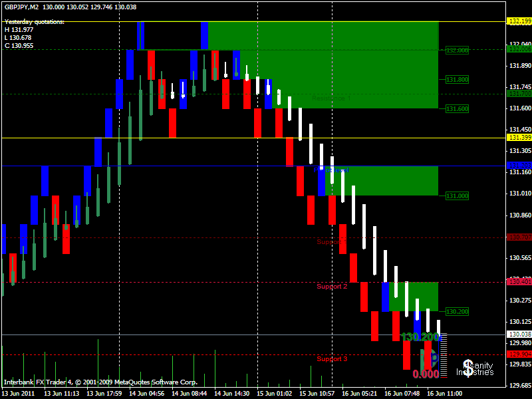Image resolution: width=532 pixels, height=399 pixels.
Task: Select the blue 'Pivot level' label
Action: point(331,170)
